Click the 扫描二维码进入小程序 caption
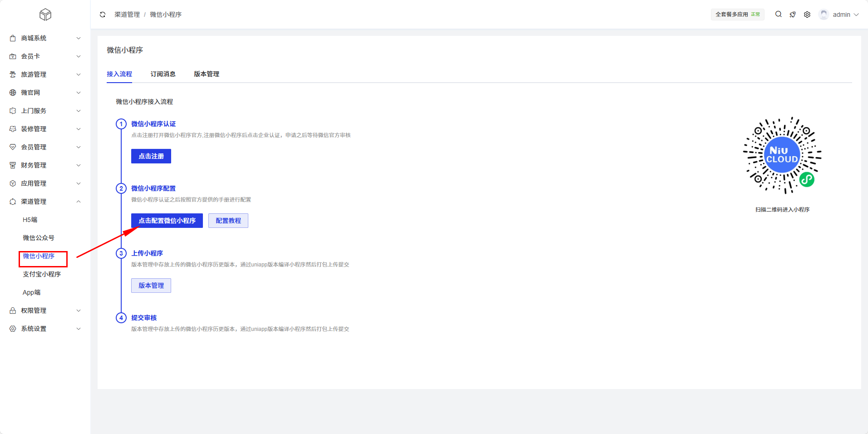868x434 pixels. pos(782,210)
